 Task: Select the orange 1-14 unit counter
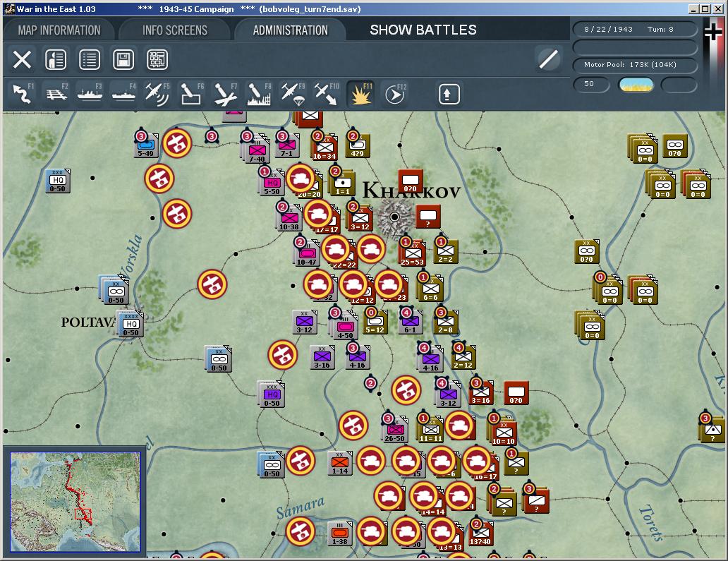340,462
